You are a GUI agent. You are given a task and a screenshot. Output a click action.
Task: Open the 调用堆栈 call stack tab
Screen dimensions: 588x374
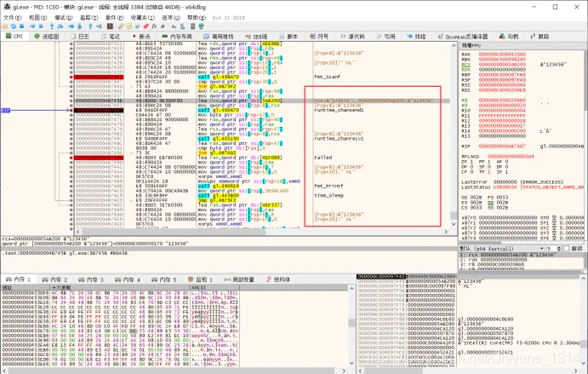pos(218,37)
